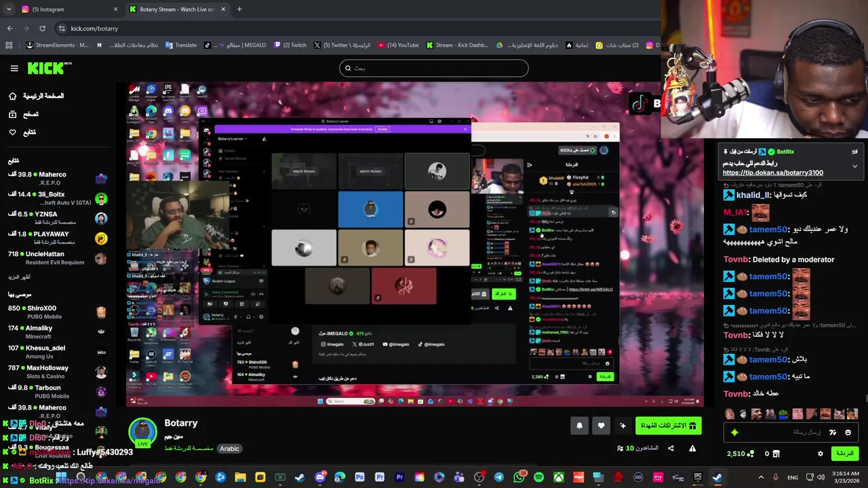Click the notification bell below the stream
The width and height of the screenshot is (868, 488).
(x=579, y=426)
